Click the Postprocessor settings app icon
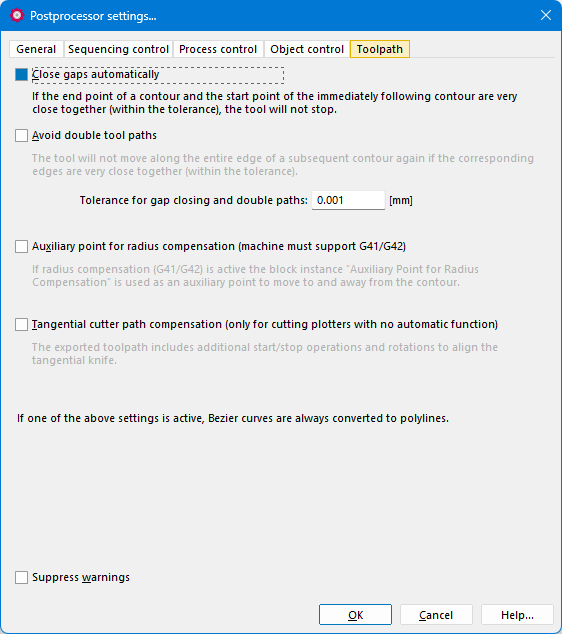 click(x=17, y=16)
